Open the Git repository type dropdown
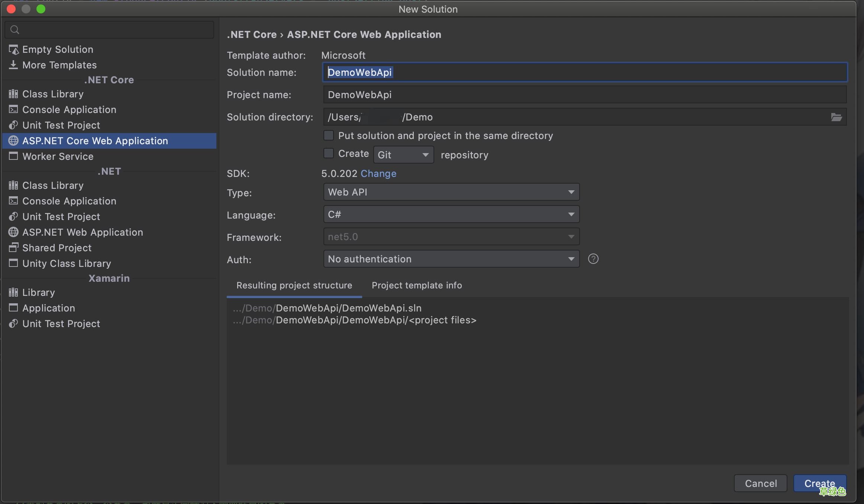 [403, 155]
